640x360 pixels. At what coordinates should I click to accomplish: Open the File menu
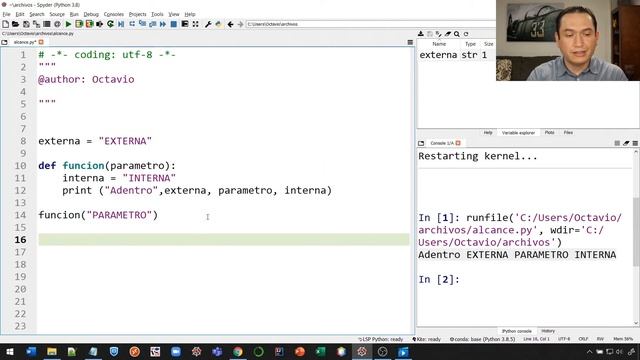(x=7, y=14)
